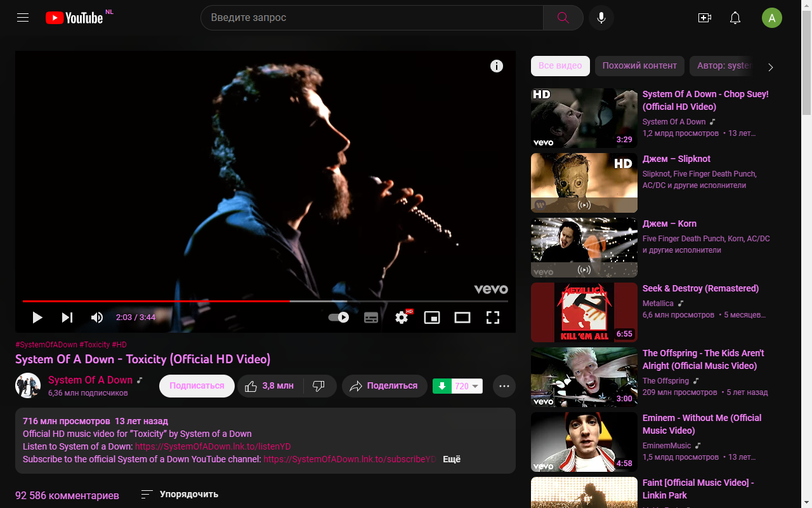Download video with green arrow button

(x=442, y=386)
